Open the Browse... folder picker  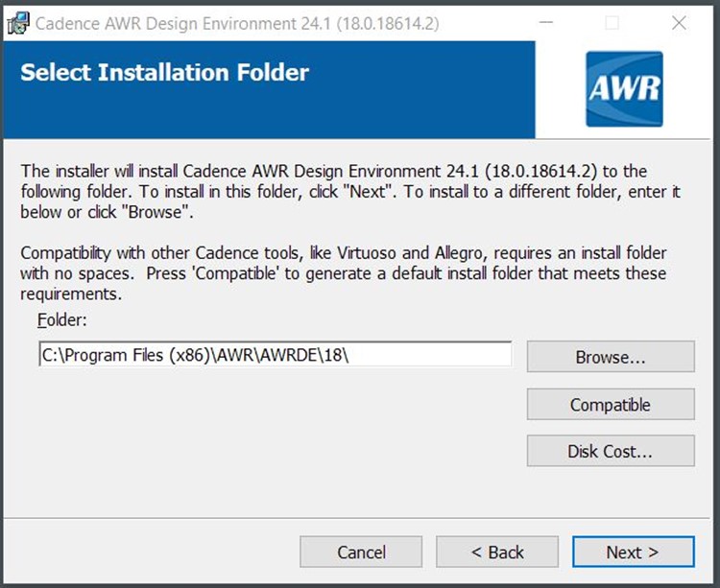coord(611,357)
